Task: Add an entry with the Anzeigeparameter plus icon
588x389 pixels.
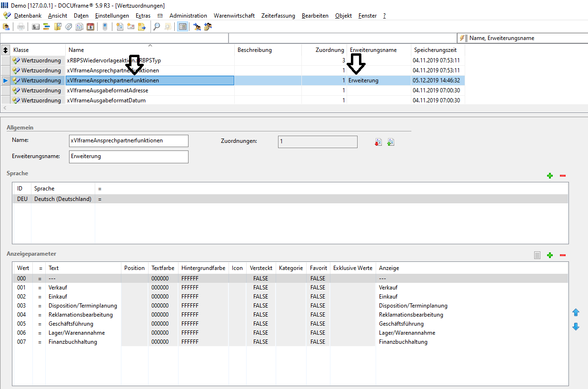Action: tap(550, 255)
